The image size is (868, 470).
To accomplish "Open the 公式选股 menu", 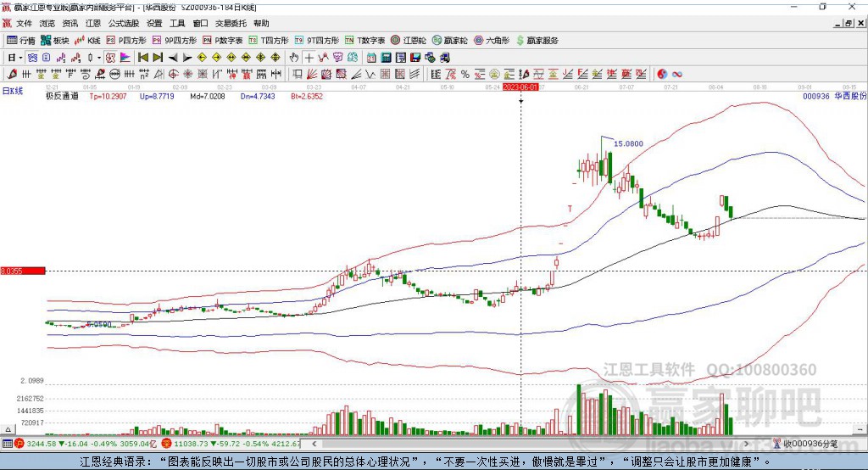I will (124, 23).
